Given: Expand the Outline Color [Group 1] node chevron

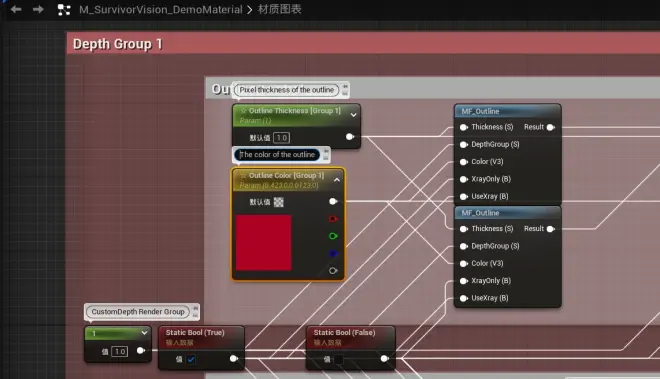Looking at the screenshot, I should [x=337, y=180].
